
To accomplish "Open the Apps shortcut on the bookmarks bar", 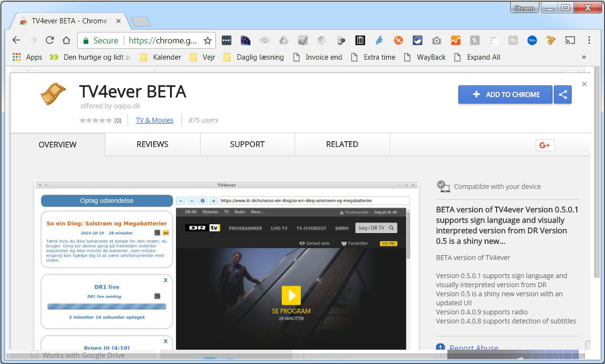I will [x=27, y=57].
